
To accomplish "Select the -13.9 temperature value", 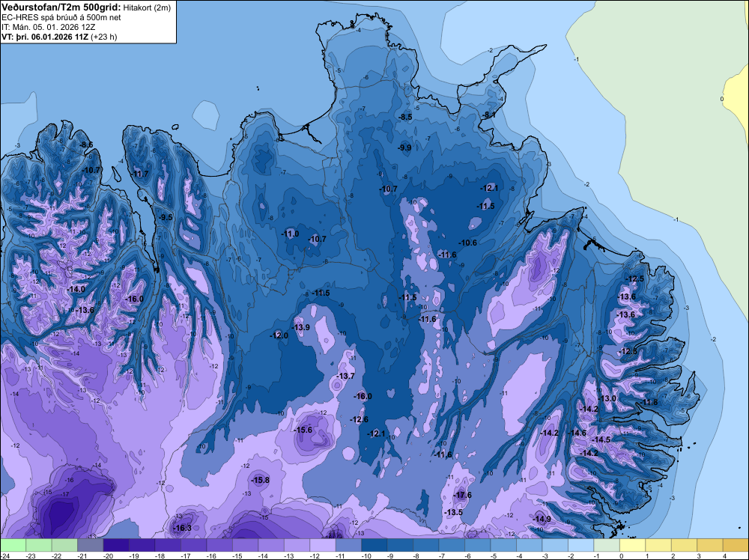I will [x=301, y=327].
